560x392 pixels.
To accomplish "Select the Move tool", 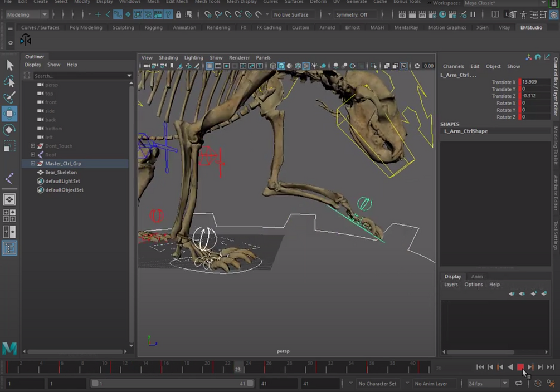I will pos(9,114).
